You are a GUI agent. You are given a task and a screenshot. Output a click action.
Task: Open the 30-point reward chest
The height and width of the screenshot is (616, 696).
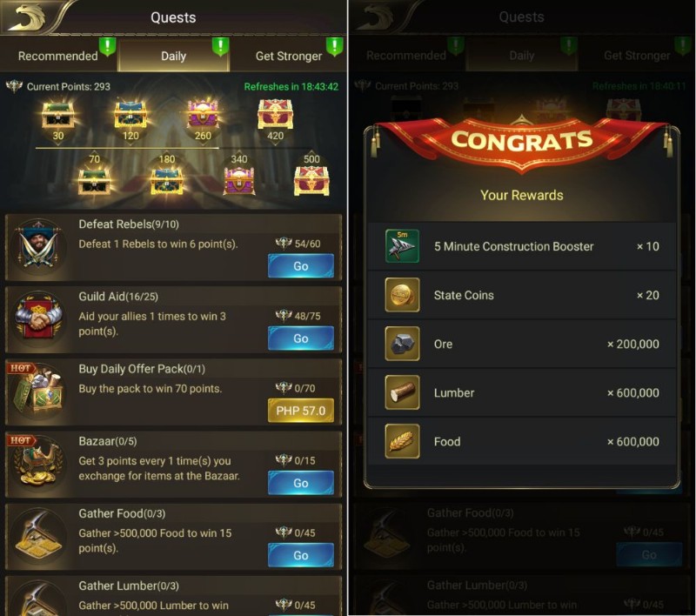pos(57,114)
